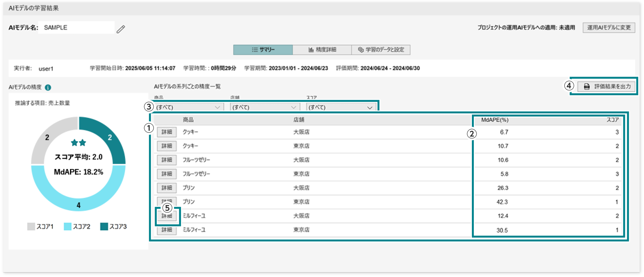Click the MdAPE value 10.7
Viewport: 644px width, 277px height.
click(x=503, y=146)
